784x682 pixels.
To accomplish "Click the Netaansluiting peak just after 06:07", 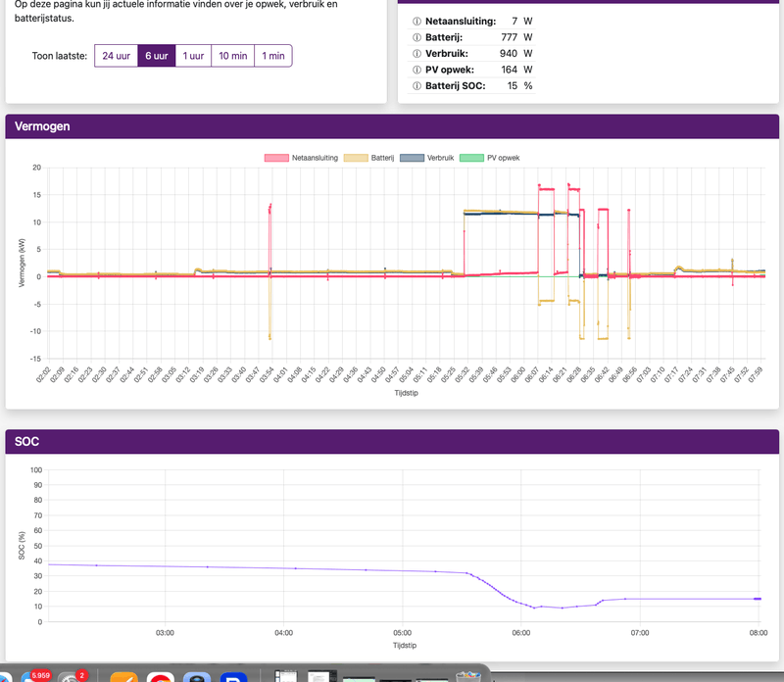I will (x=539, y=185).
